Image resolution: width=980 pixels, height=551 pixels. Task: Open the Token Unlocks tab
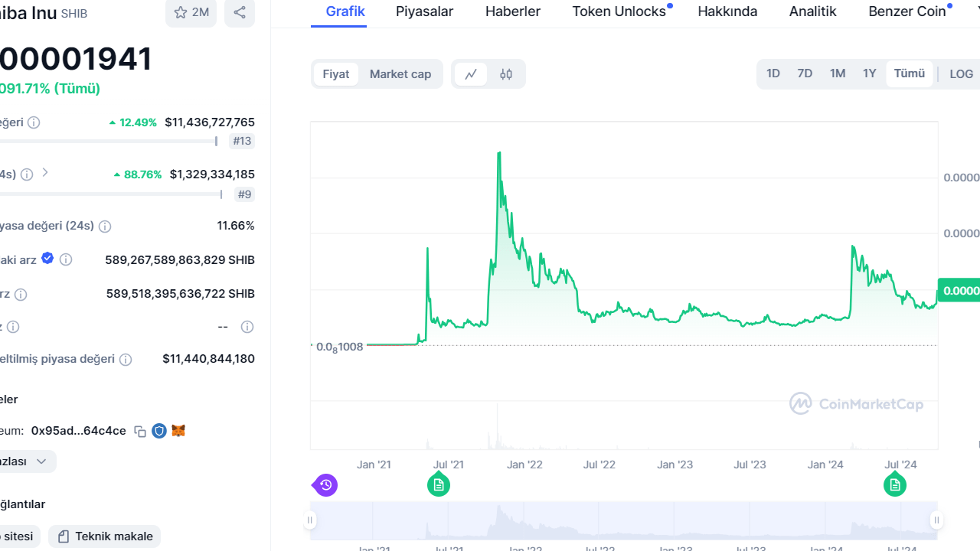(x=619, y=11)
